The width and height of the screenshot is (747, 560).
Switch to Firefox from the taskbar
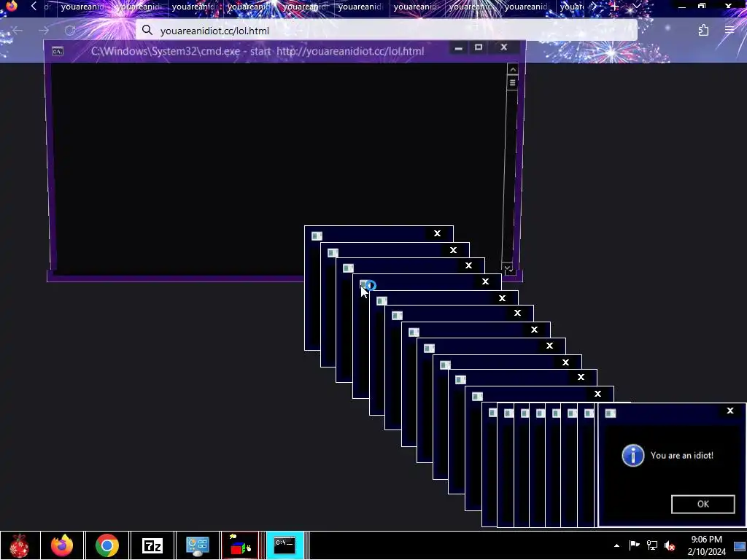(62, 545)
